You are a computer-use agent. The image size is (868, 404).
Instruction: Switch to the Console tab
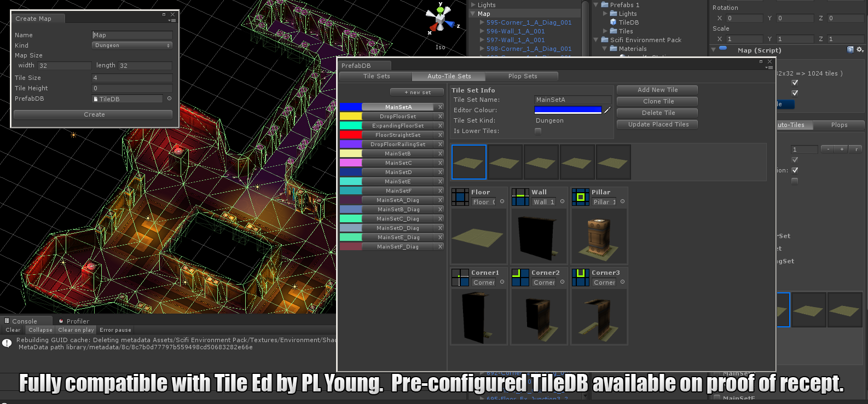25,321
